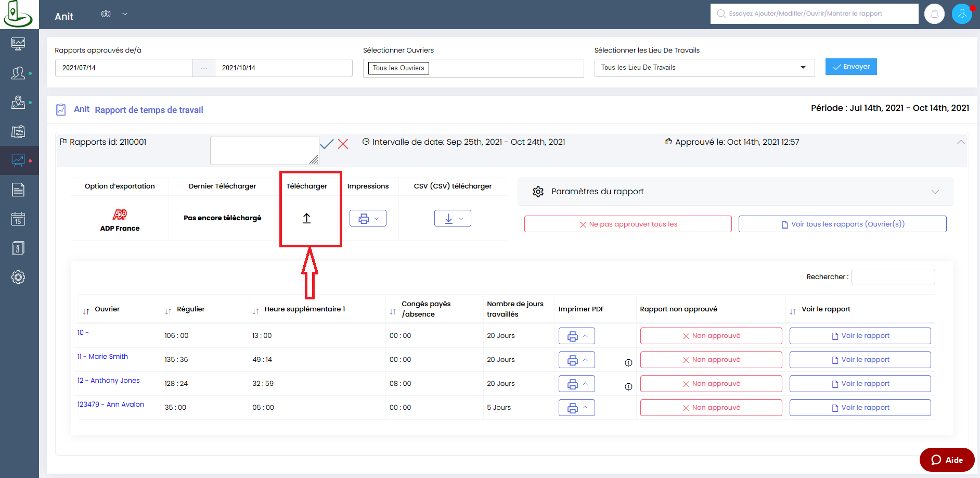Confirm the note with the blue checkmark
This screenshot has width=980, height=478.
(327, 144)
